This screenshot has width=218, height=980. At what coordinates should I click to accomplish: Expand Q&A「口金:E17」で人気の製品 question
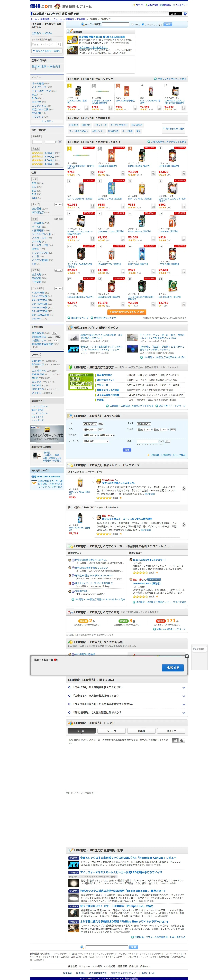pos(127,696)
